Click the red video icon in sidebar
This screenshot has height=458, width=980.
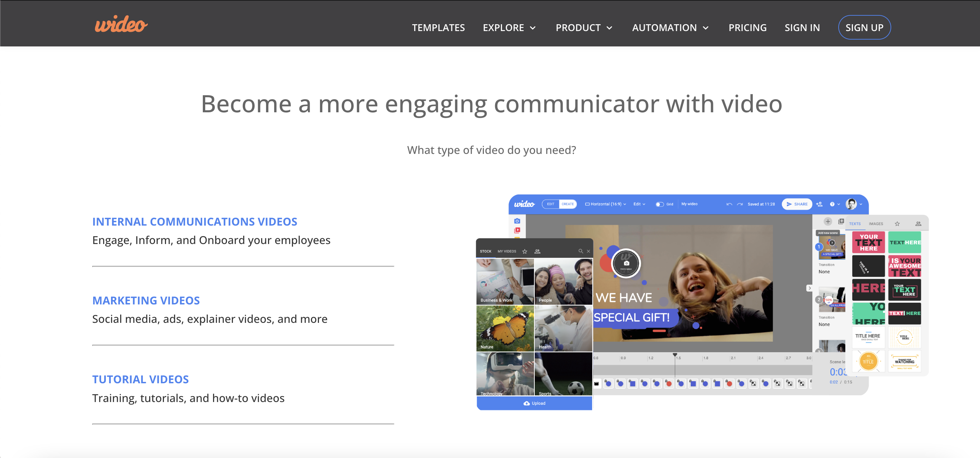(x=517, y=230)
